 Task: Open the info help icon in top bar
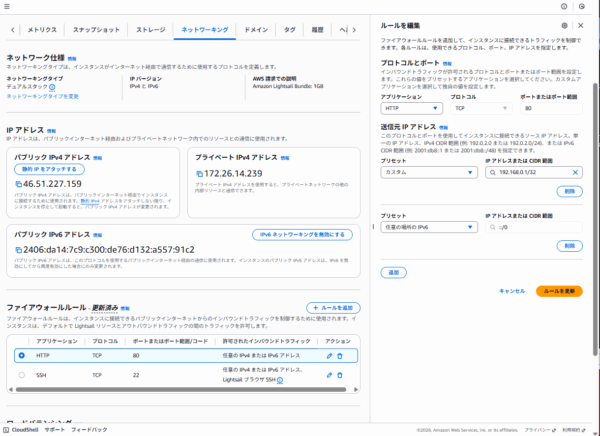(564, 7)
